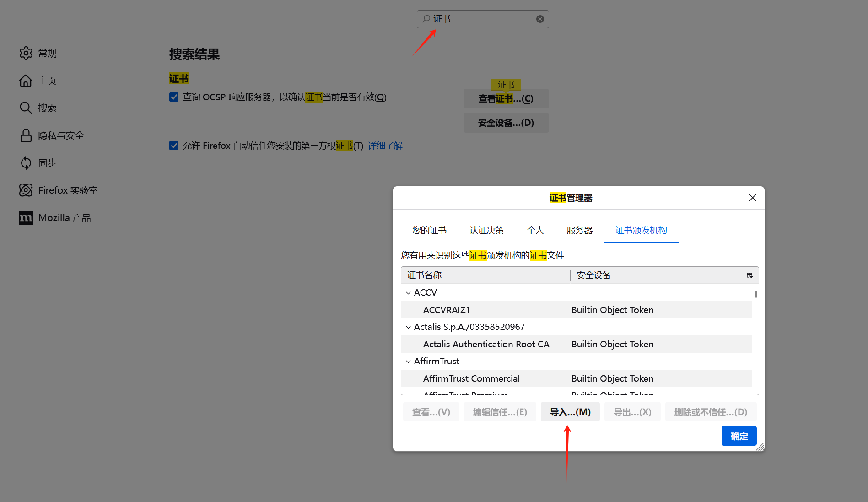Click the 安全设备...(D) button
This screenshot has height=502, width=868.
pyautogui.click(x=506, y=123)
